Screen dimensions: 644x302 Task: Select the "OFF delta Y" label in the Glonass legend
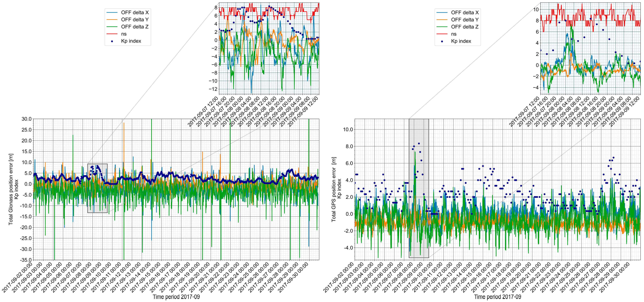tap(135, 19)
